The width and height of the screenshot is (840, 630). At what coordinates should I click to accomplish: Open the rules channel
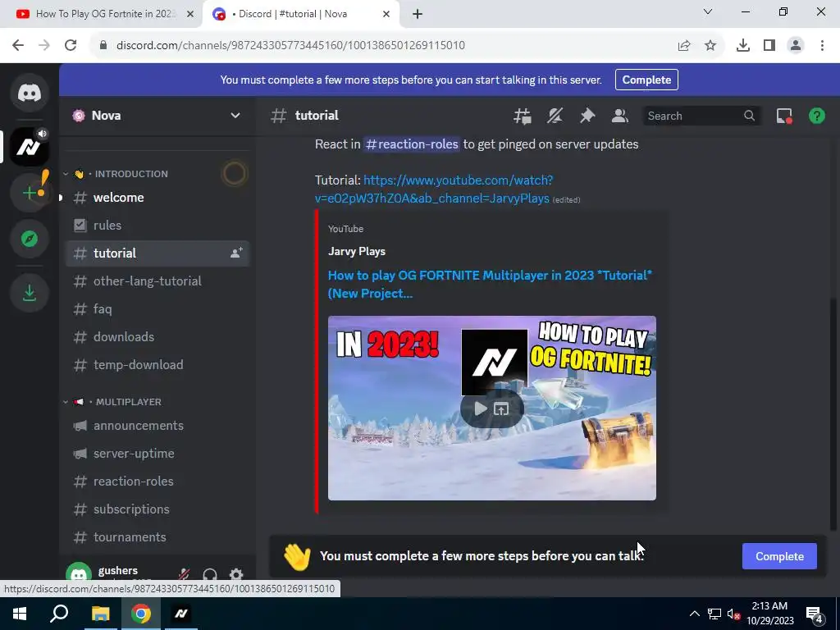point(157,225)
